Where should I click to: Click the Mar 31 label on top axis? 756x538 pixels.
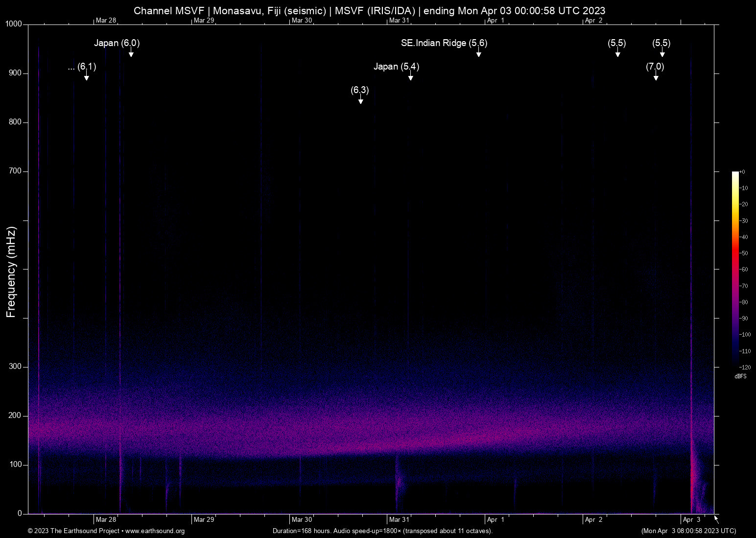click(x=399, y=21)
